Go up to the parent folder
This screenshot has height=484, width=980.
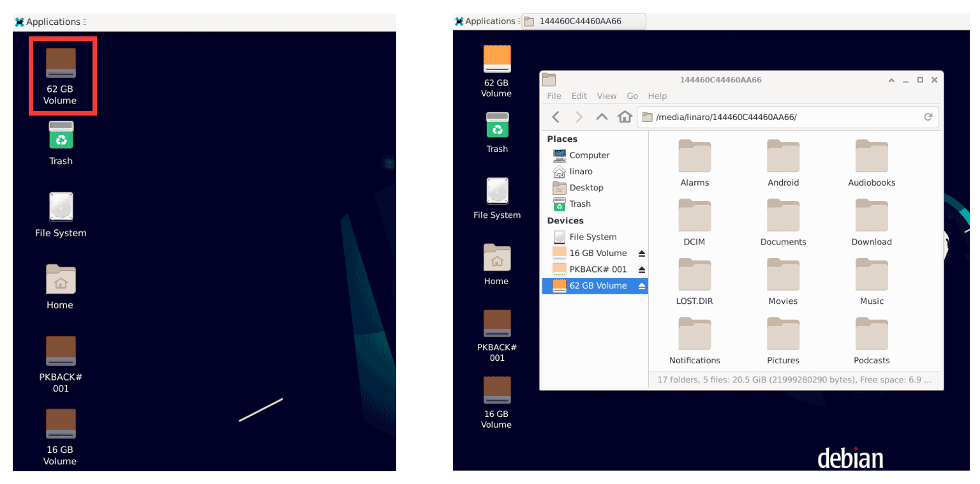602,117
